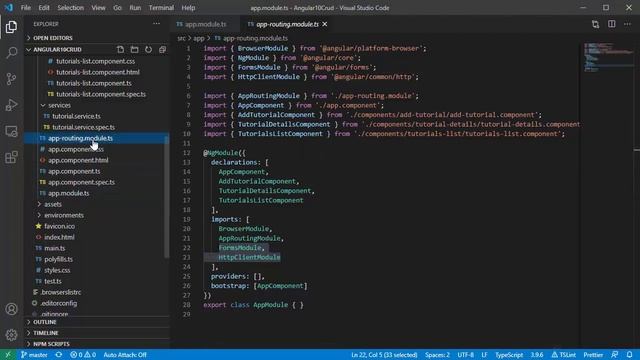Go to line via Ln 22, Col 5

[x=384, y=355]
